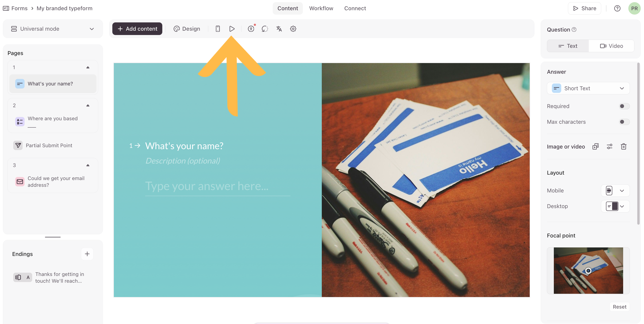644x324 pixels.
Task: Click the mobile preview phone icon
Action: tap(217, 29)
